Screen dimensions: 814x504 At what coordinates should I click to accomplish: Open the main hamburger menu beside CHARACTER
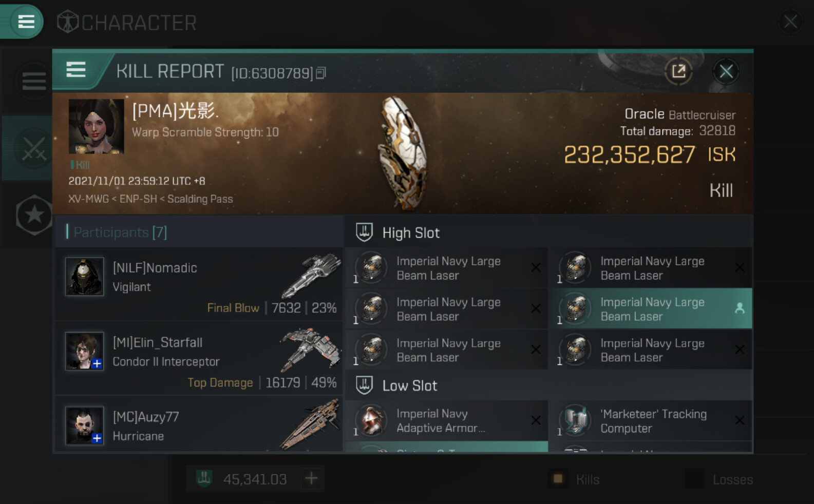(25, 22)
